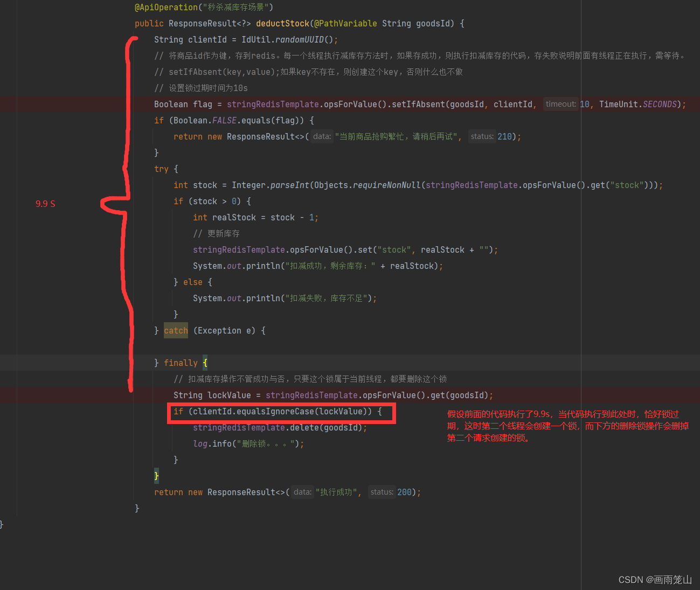Click the timeout value 10
Screen dimensions: 700x590
pos(585,104)
